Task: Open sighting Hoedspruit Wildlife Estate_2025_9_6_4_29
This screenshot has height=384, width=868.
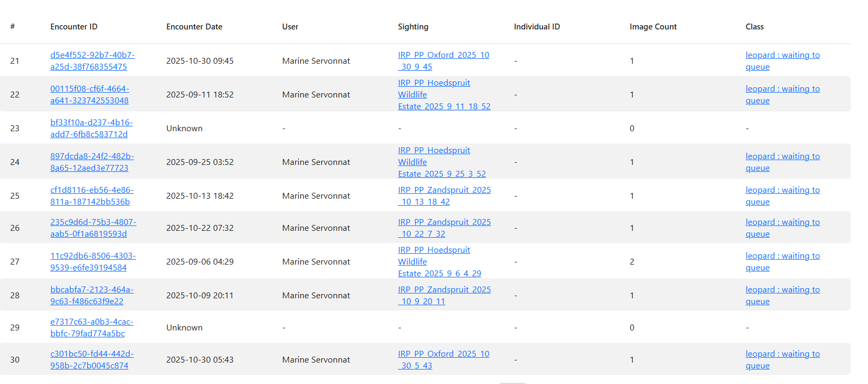Action: coord(434,262)
